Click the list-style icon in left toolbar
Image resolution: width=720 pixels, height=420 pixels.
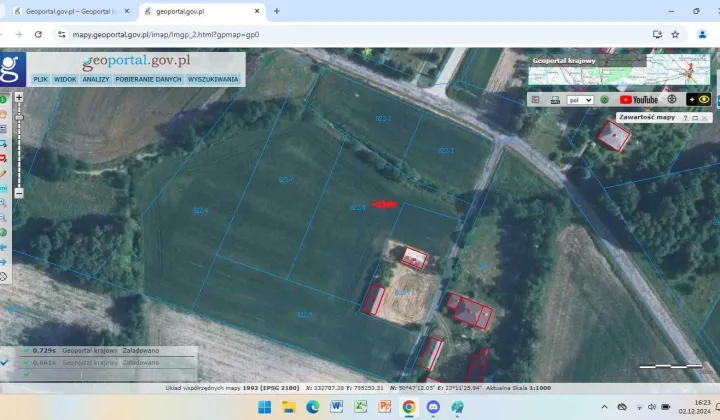pos(3,129)
